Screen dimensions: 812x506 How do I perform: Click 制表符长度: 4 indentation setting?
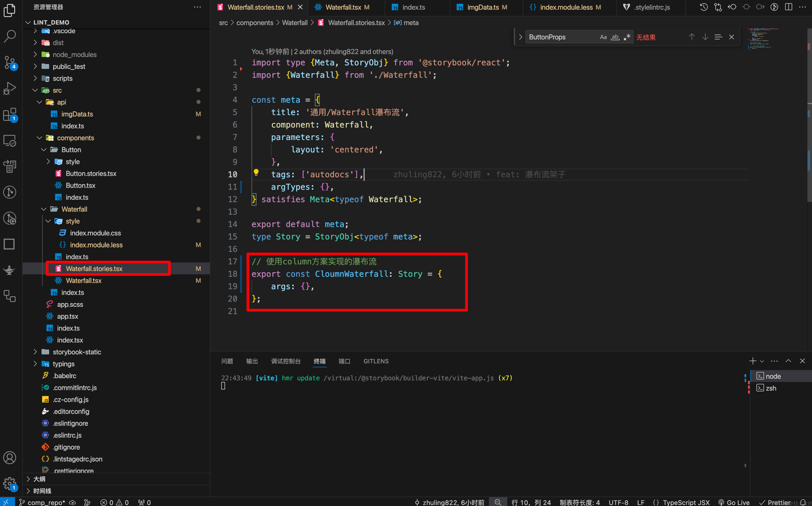point(579,502)
